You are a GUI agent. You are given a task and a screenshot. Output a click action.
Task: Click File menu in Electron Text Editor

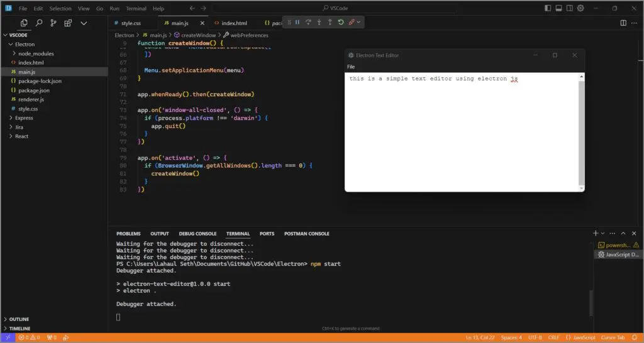(x=351, y=67)
